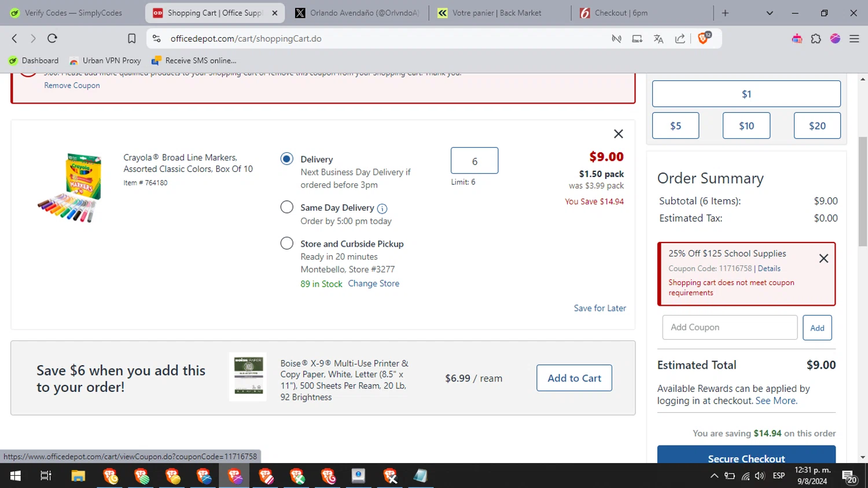The width and height of the screenshot is (868, 488).
Task: Click the page vertical scrollbar thumb
Action: [863, 191]
